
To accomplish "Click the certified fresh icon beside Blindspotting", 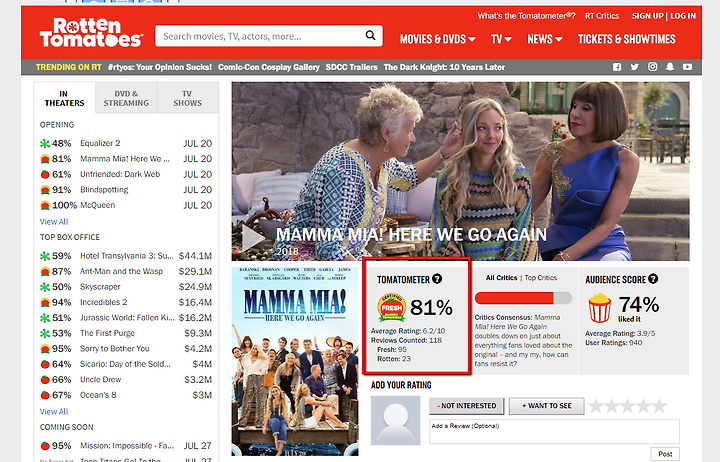I will tap(45, 190).
